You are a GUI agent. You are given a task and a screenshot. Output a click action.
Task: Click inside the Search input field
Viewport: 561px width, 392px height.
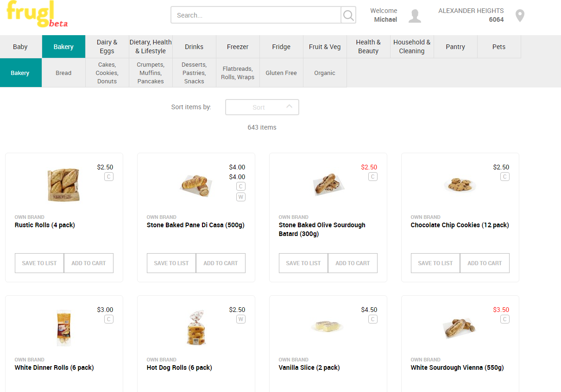[x=256, y=15]
